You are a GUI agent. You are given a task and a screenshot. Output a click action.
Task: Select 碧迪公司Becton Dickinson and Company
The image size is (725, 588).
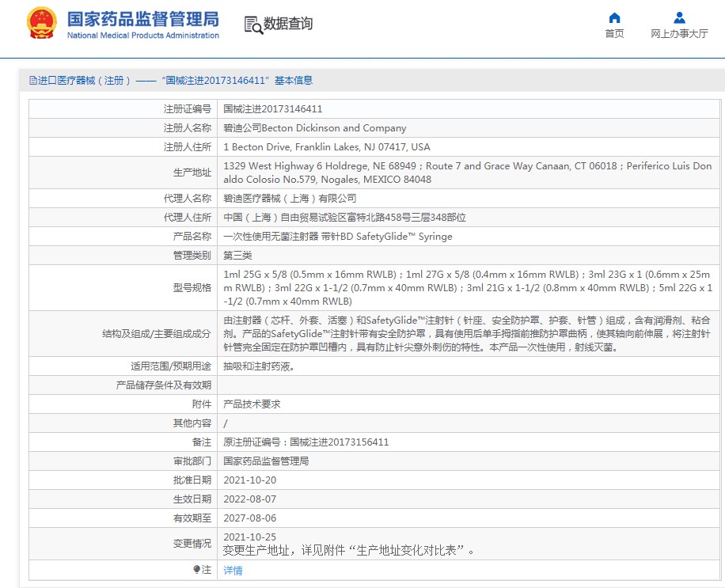[x=315, y=128]
